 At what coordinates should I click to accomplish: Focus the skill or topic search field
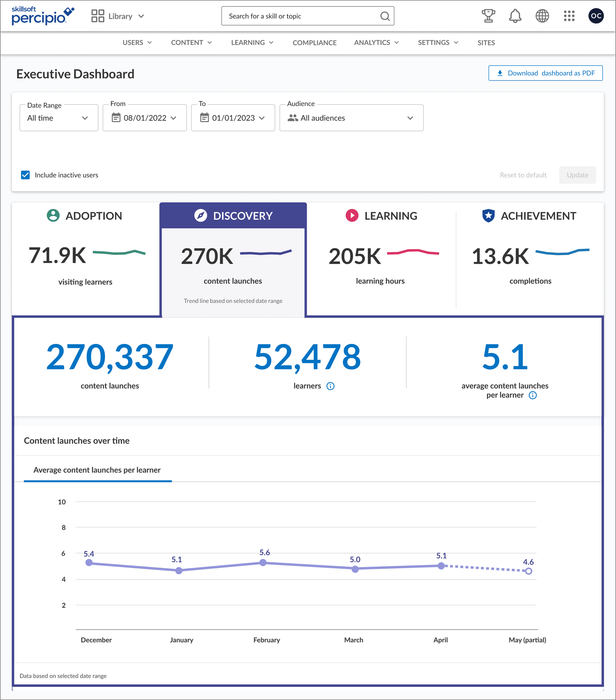(x=308, y=16)
